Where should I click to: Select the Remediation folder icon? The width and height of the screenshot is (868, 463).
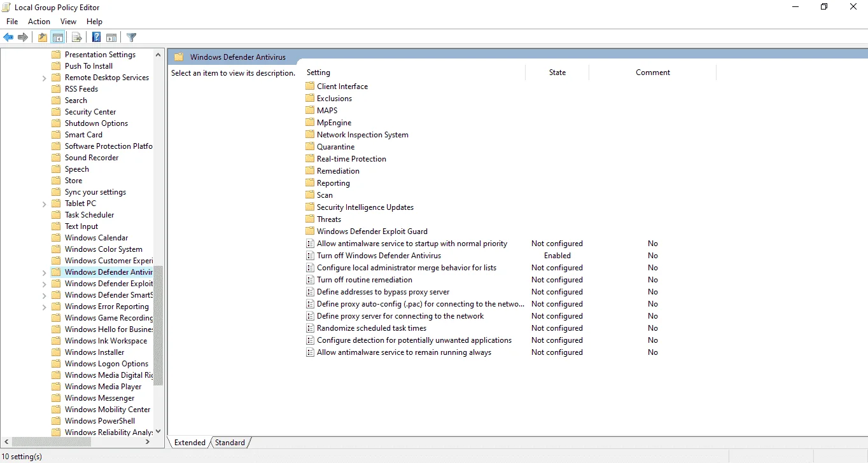tap(310, 171)
